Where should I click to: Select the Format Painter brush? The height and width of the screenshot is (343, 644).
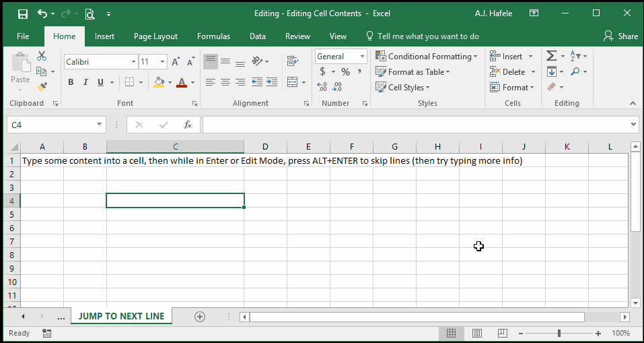click(42, 87)
